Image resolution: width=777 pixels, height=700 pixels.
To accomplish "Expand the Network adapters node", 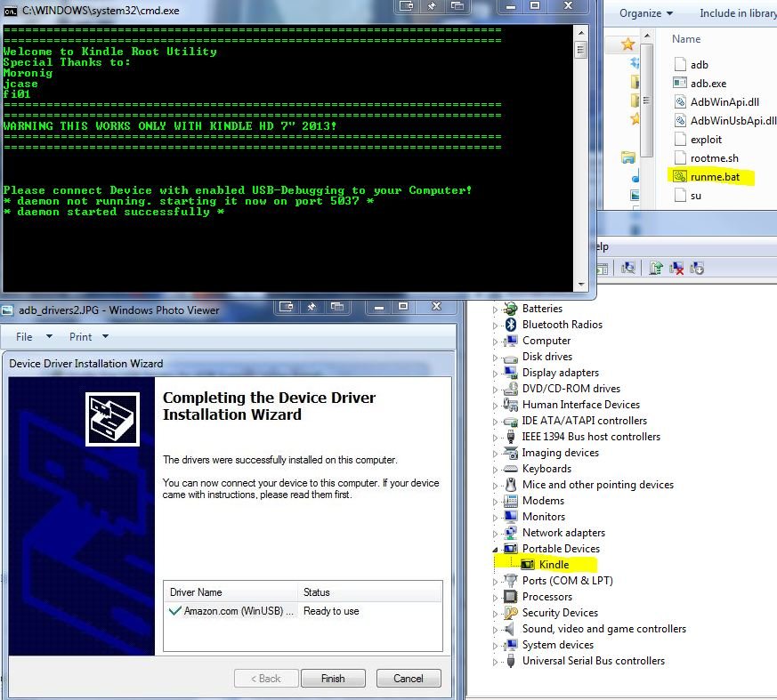I will click(x=495, y=535).
